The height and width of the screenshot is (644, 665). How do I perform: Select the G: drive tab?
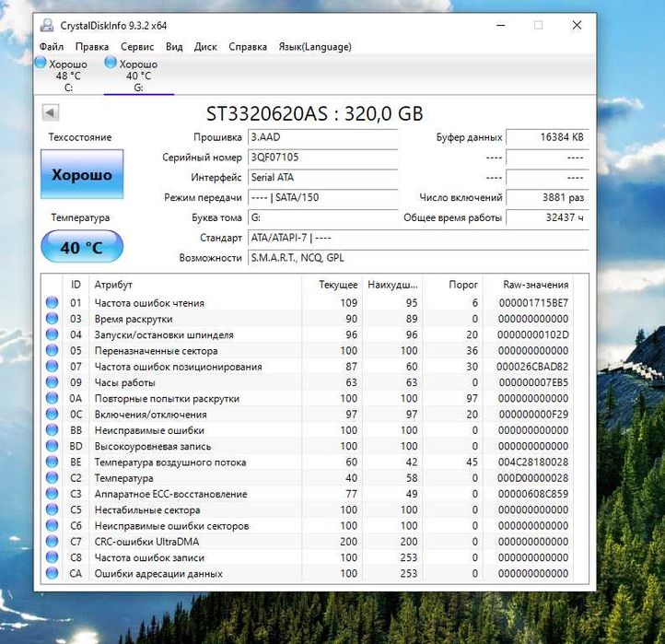coord(139,76)
